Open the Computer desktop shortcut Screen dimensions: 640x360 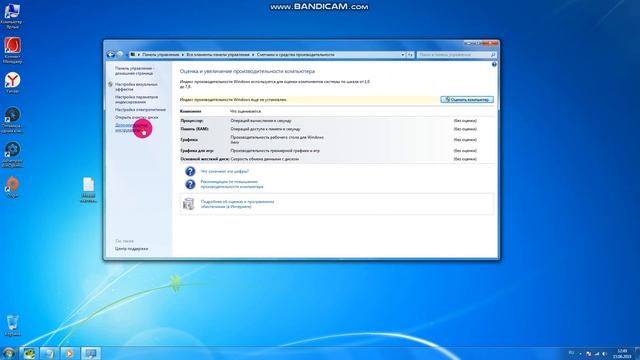[x=12, y=16]
